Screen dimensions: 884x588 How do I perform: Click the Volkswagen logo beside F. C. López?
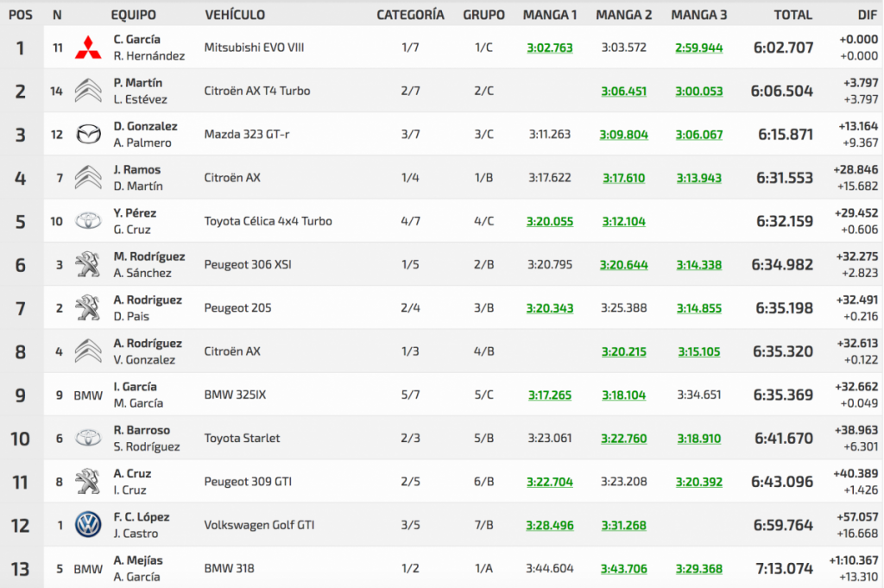(x=87, y=525)
